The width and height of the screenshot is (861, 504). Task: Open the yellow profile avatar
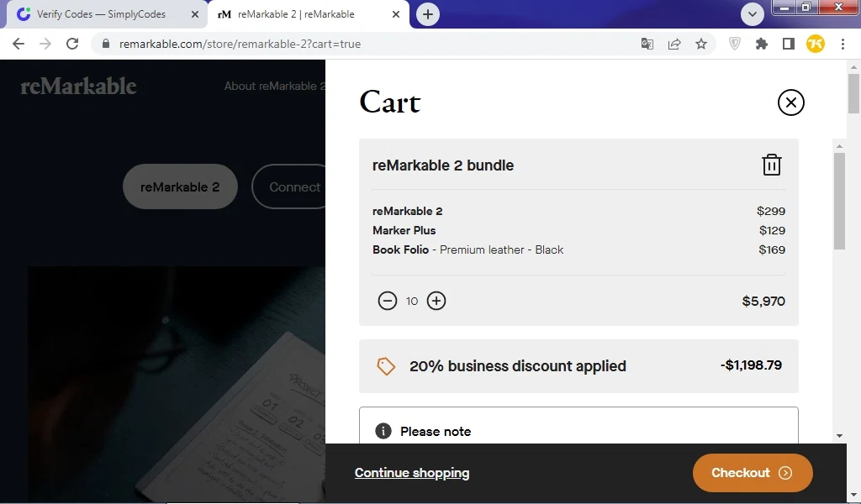(816, 44)
